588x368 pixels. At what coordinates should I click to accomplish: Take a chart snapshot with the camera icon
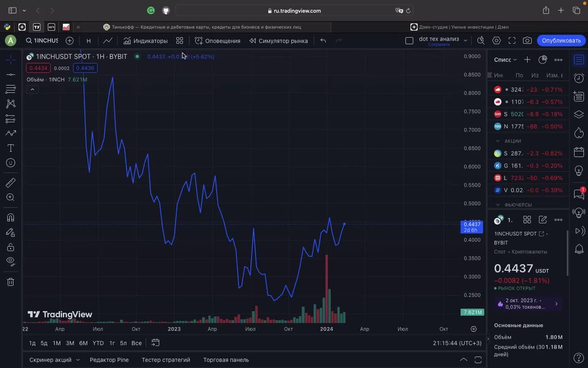click(526, 40)
